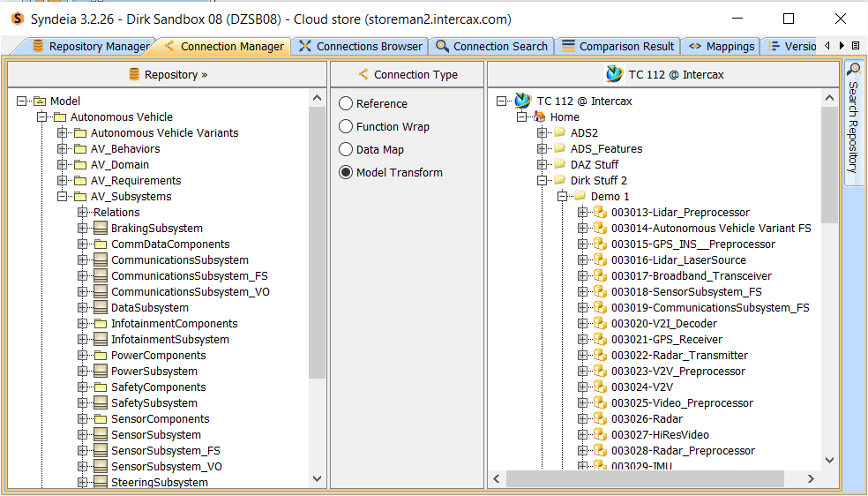Image resolution: width=868 pixels, height=496 pixels.
Task: Expand Autonomous Vehicle Variants package
Action: 62,133
